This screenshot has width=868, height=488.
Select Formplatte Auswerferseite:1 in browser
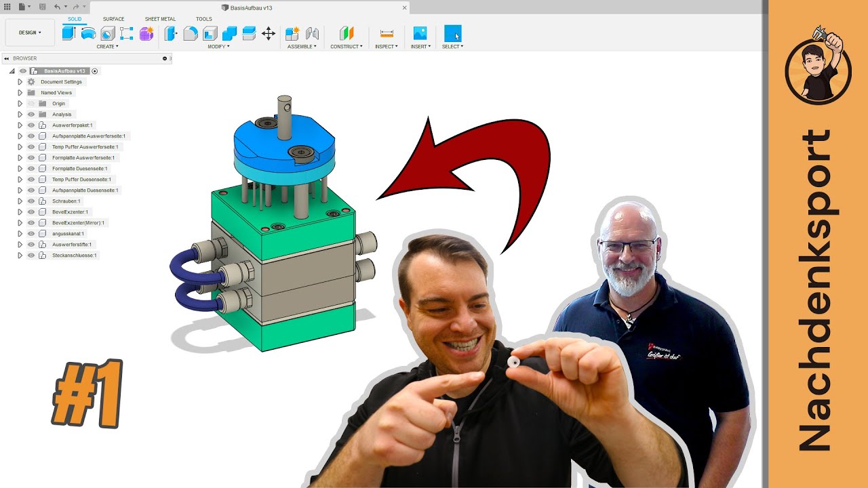pos(83,158)
